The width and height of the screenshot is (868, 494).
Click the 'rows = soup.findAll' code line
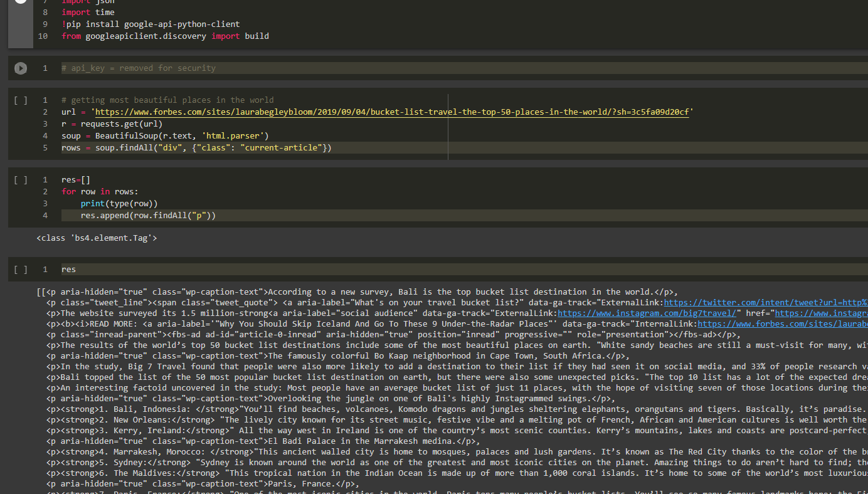coord(196,148)
